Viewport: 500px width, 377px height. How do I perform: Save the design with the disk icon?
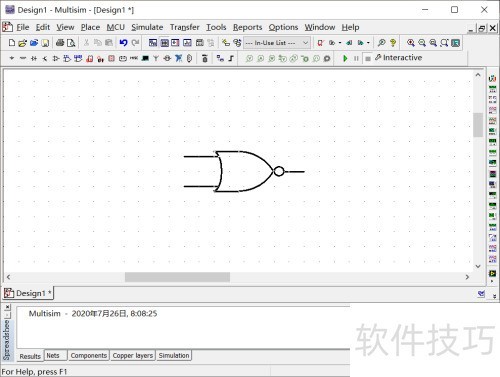coord(45,43)
